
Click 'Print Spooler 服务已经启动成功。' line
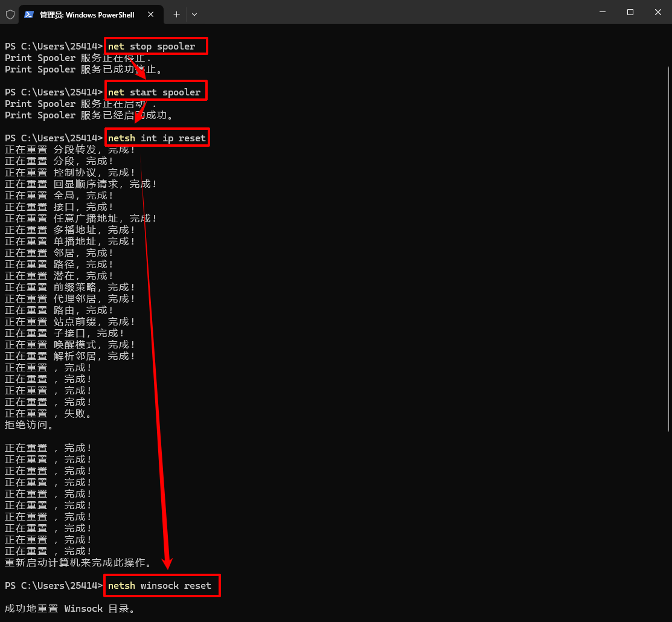coord(89,115)
